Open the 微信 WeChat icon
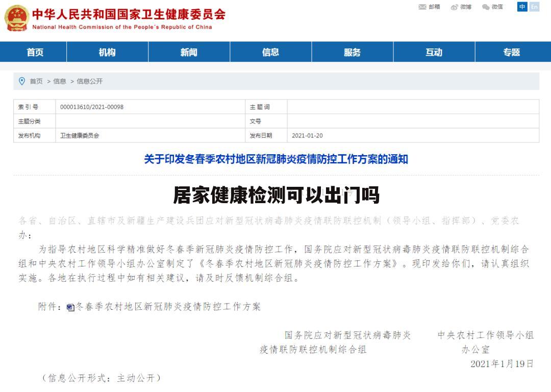This screenshot has width=551, height=392. click(486, 7)
